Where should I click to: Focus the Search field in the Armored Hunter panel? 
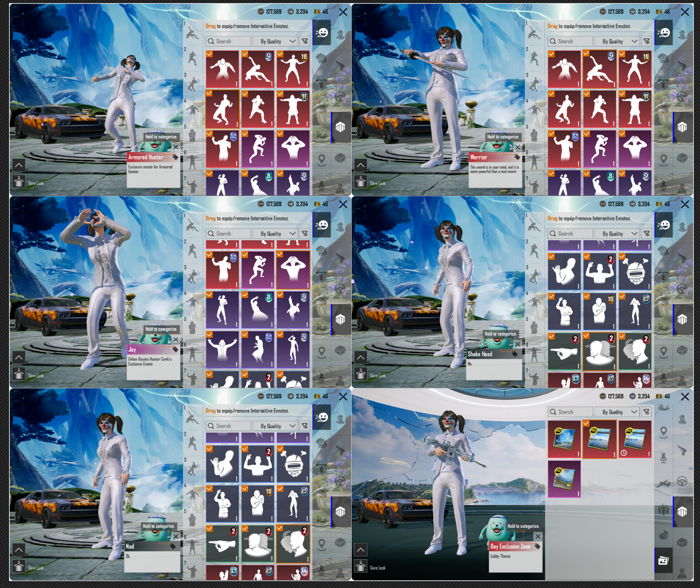(229, 41)
